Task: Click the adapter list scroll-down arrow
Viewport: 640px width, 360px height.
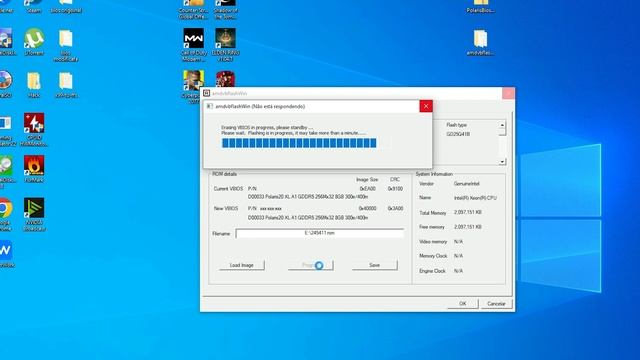Action: [x=502, y=162]
